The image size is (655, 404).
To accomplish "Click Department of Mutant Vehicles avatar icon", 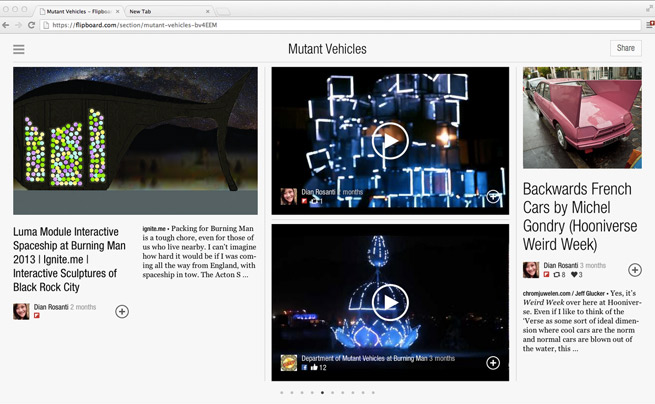I will [289, 363].
